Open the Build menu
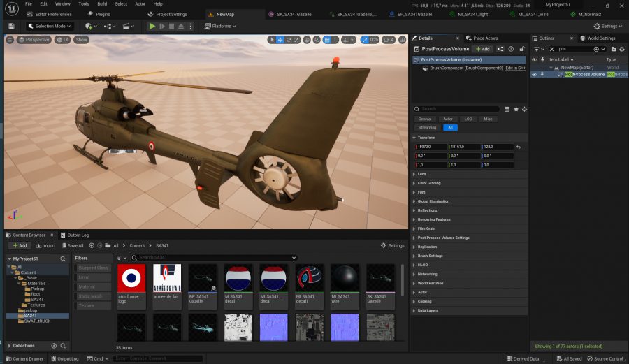This screenshot has height=364, width=629. click(102, 4)
